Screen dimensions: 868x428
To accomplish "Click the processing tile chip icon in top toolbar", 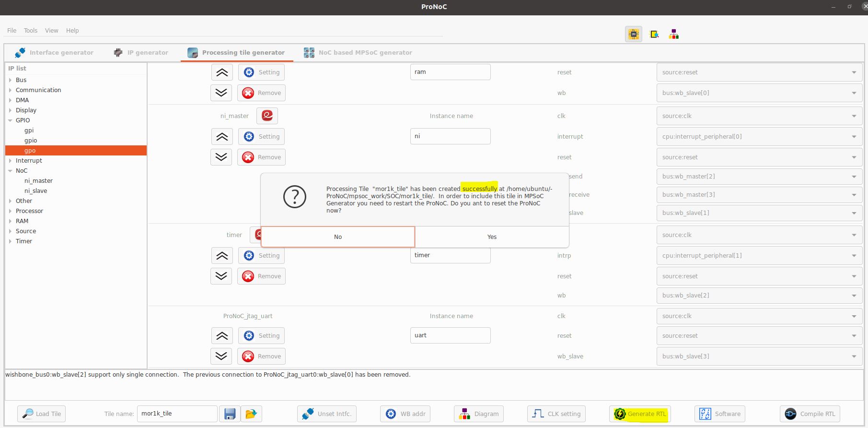I will click(x=634, y=34).
